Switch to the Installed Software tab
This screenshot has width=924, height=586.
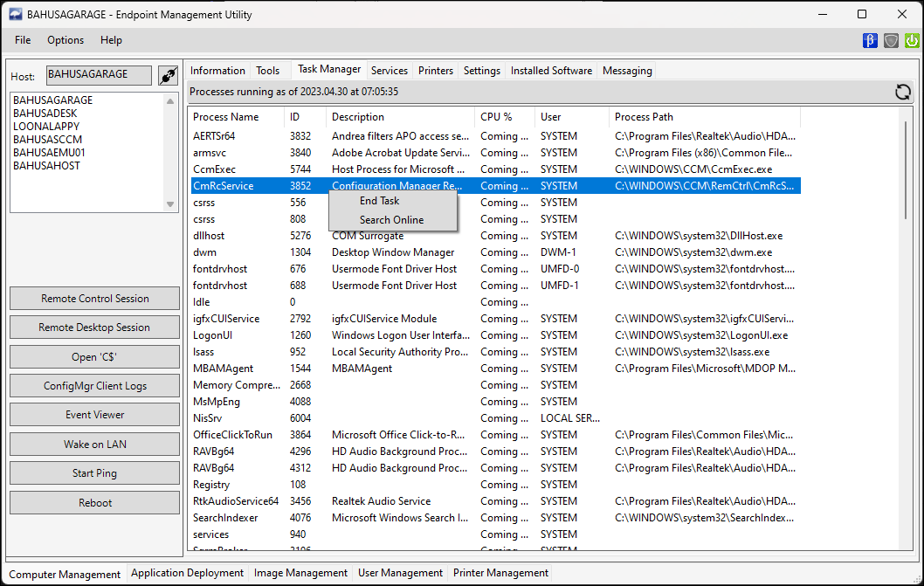[552, 71]
